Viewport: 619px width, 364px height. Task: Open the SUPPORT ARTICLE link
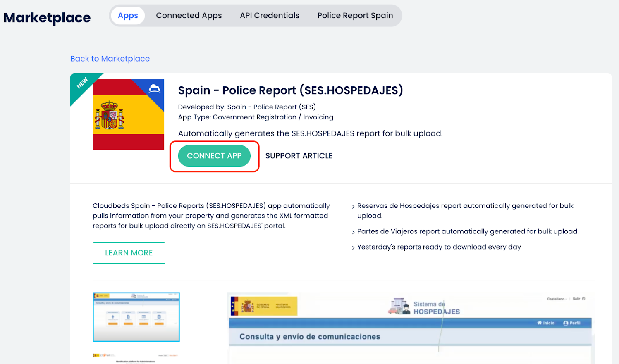pos(299,156)
